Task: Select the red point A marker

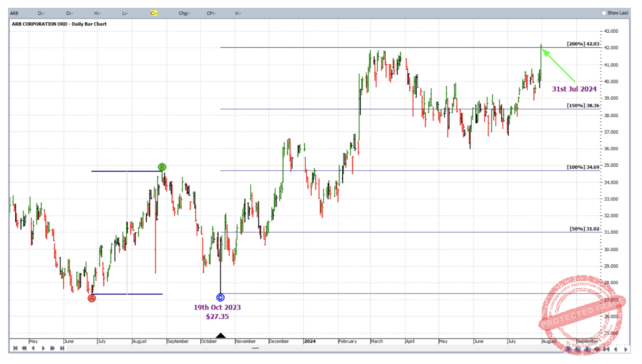Action: [92, 298]
